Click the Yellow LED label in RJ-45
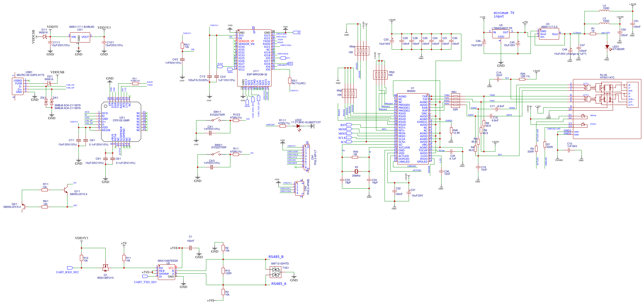The width and height of the screenshot is (644, 305). tap(593, 115)
